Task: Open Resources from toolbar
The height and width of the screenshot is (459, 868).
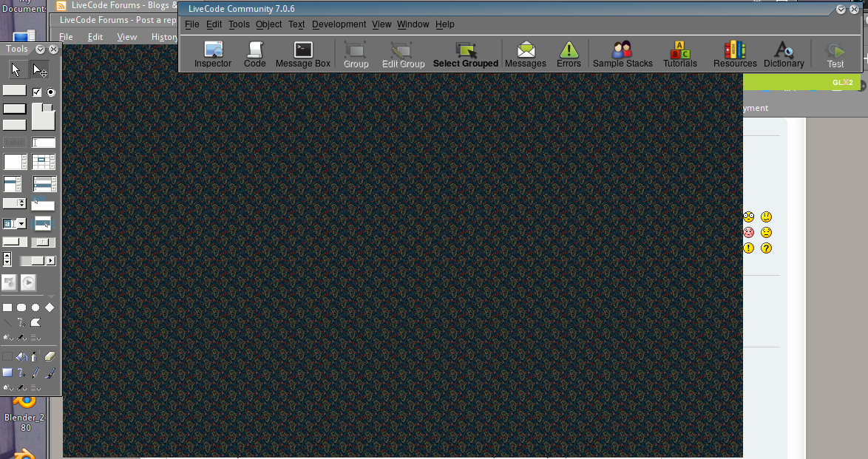Action: [735, 55]
